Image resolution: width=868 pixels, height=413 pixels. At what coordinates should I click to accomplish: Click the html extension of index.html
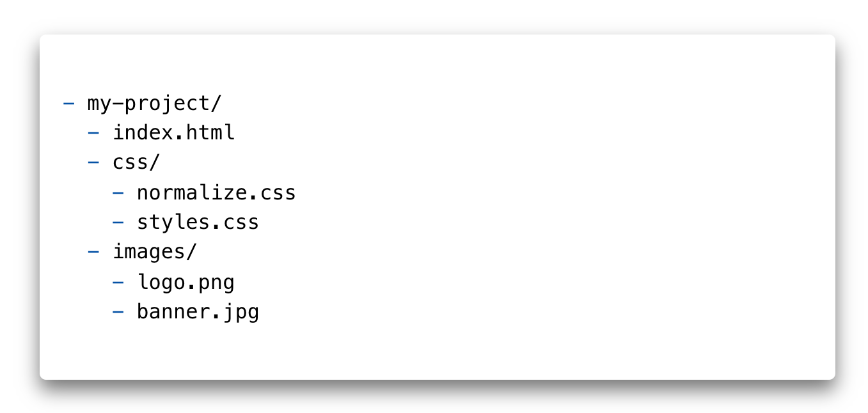[210, 133]
